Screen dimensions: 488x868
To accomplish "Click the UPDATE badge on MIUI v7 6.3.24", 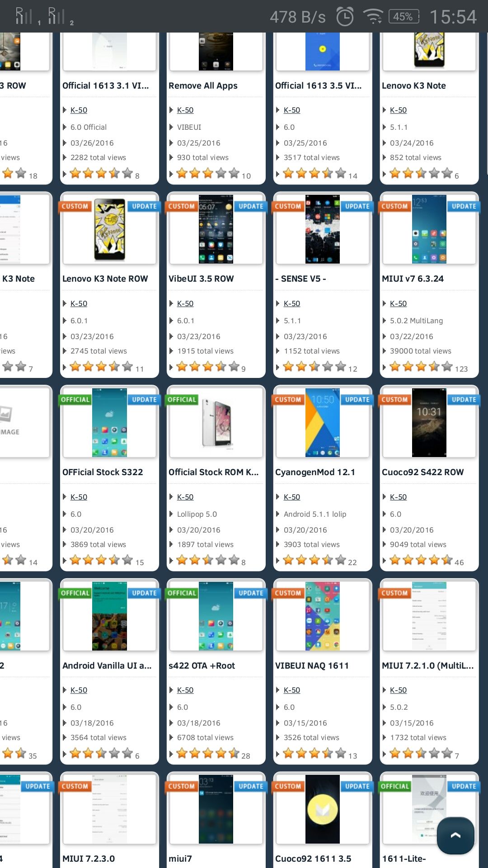I will [x=464, y=206].
